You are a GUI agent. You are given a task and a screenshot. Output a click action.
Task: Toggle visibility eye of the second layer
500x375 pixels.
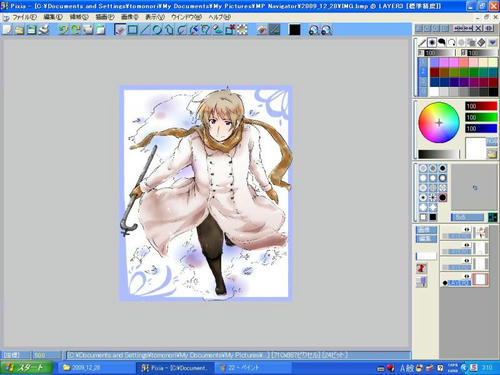point(467,245)
